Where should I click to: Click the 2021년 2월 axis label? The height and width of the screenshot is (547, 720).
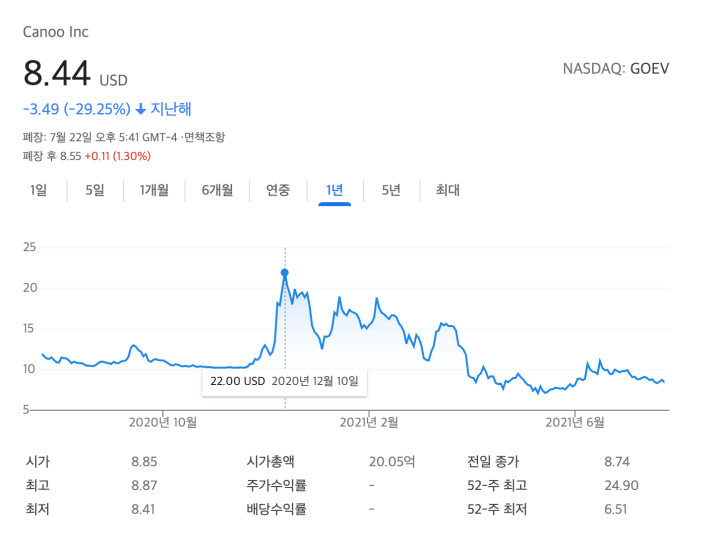[x=369, y=423]
